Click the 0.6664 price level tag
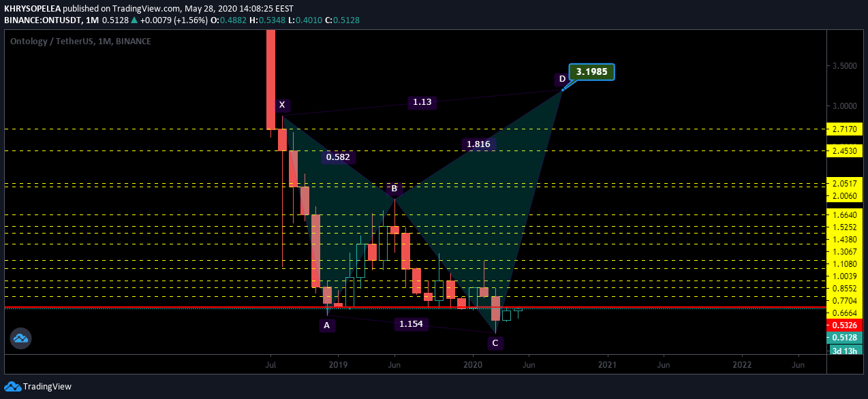Viewport: 868px width, 399px height. [846, 313]
